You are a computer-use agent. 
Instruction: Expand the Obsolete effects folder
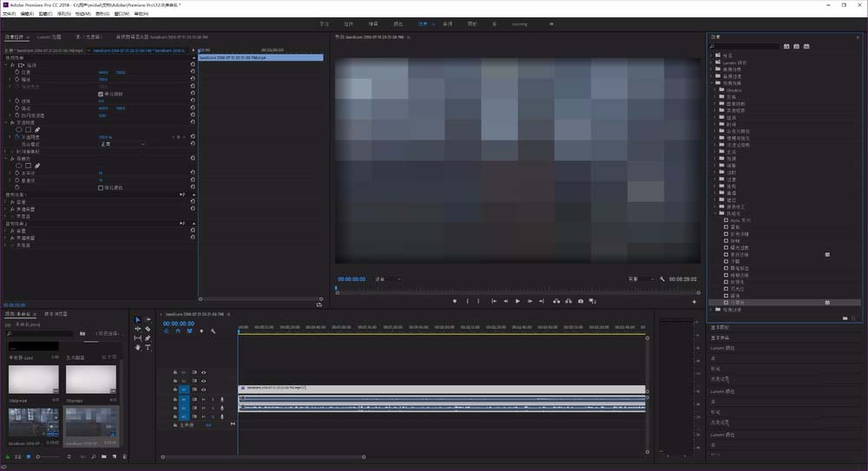pos(714,89)
